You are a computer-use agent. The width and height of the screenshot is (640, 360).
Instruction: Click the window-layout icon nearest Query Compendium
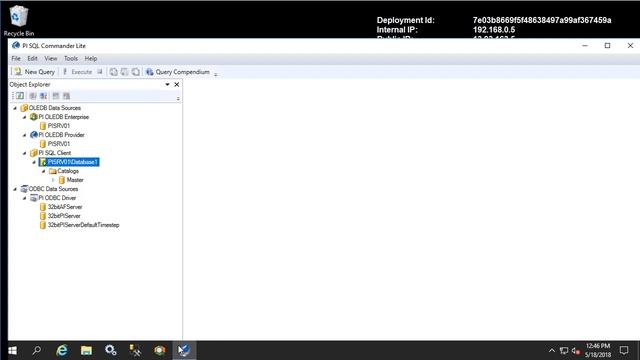tap(136, 72)
